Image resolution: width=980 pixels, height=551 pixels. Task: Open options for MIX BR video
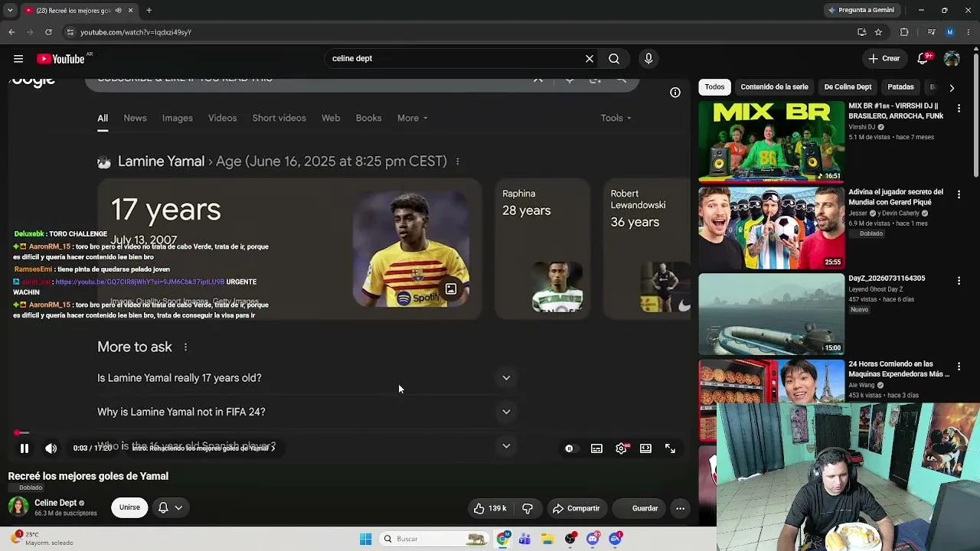[x=959, y=109]
